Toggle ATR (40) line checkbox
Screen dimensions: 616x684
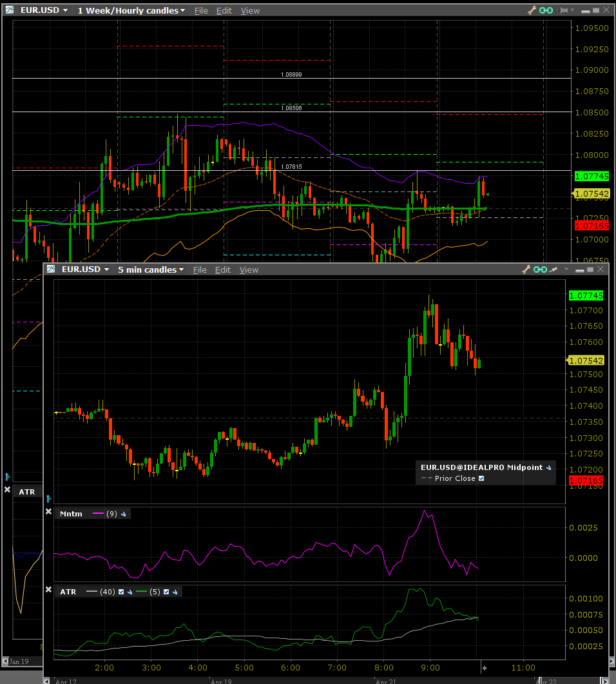click(x=121, y=592)
